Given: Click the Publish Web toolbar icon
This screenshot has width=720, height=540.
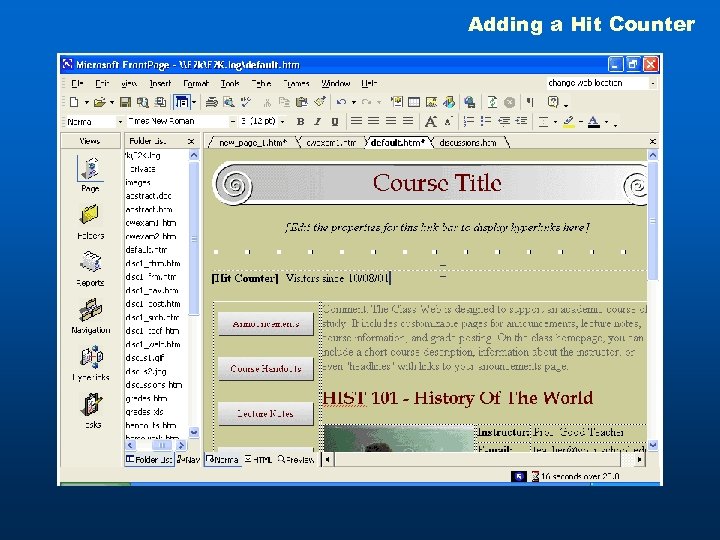Looking at the screenshot, I should (x=160, y=102).
